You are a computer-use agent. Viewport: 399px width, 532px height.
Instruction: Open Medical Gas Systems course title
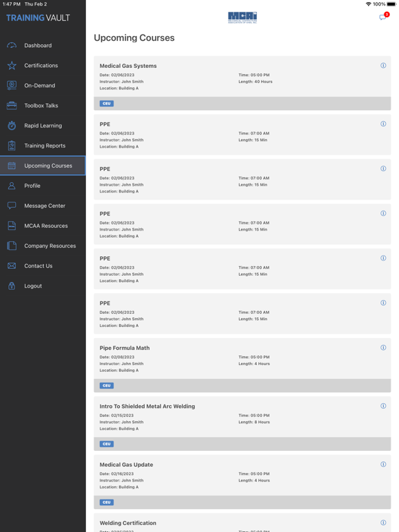coord(128,66)
